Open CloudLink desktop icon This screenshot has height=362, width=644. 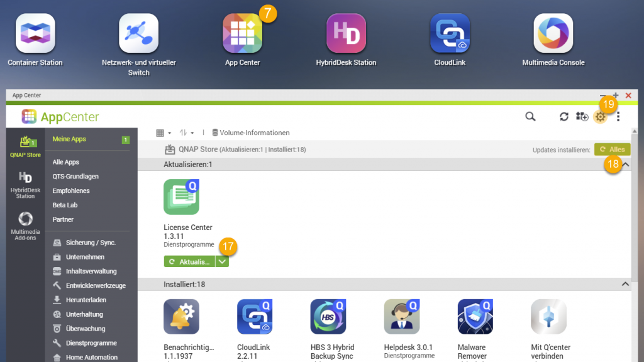click(450, 33)
